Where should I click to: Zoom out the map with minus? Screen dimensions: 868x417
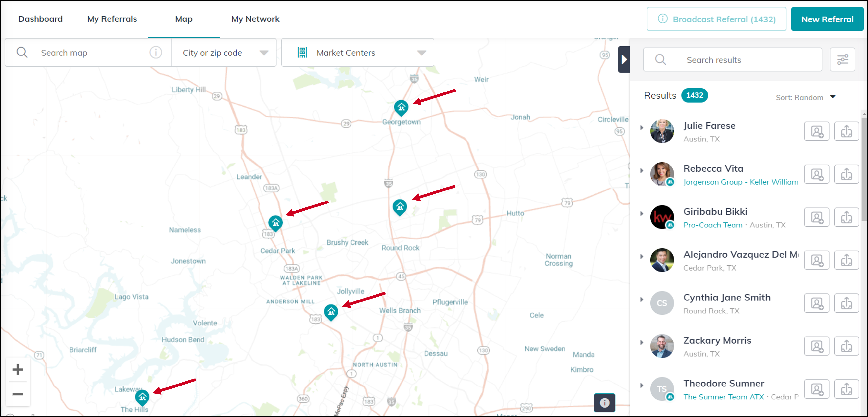pyautogui.click(x=18, y=394)
